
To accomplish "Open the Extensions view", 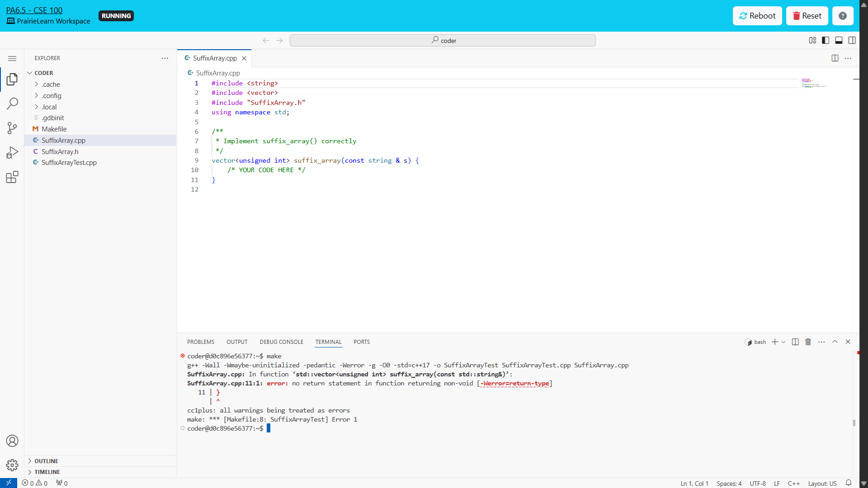I will click(x=12, y=177).
